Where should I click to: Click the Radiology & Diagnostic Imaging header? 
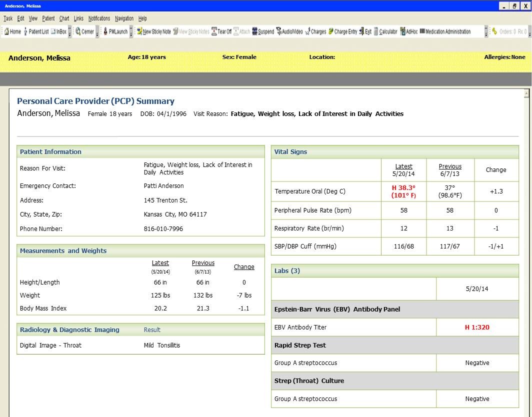click(69, 330)
